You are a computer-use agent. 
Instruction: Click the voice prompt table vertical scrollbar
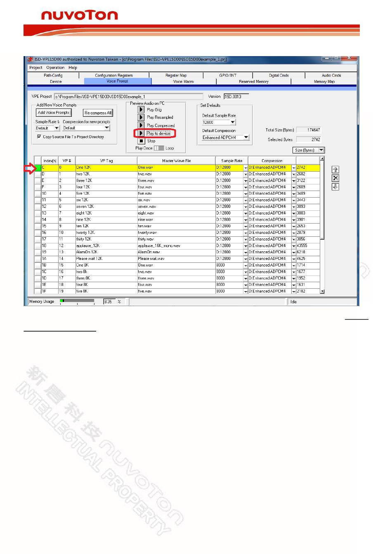(322, 225)
